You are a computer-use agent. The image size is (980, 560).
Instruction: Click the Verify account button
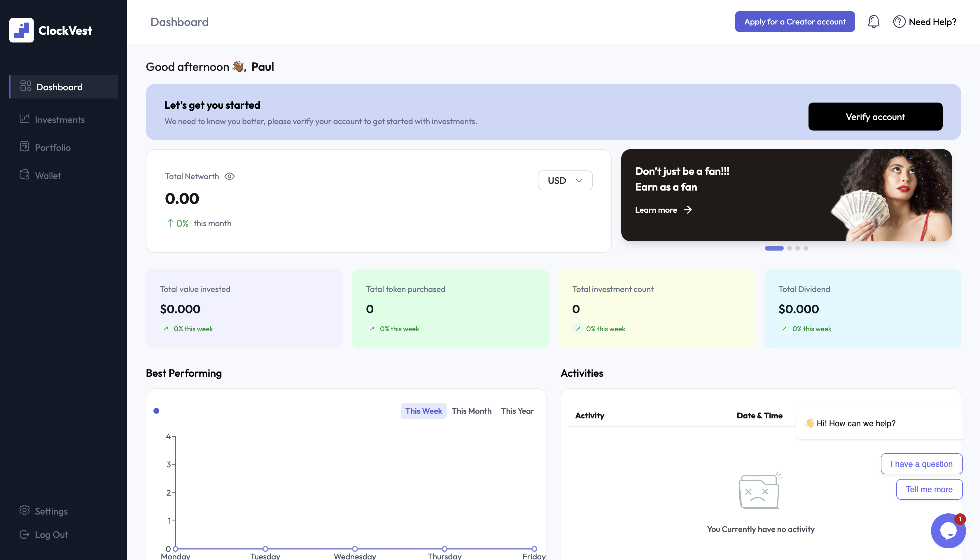tap(875, 117)
